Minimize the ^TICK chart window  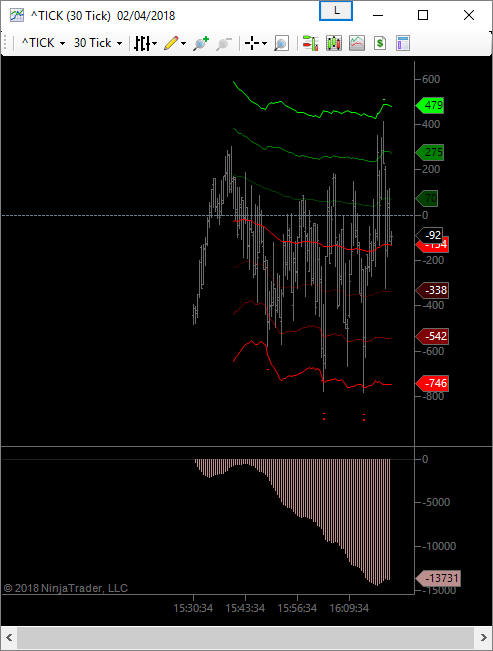click(x=378, y=15)
